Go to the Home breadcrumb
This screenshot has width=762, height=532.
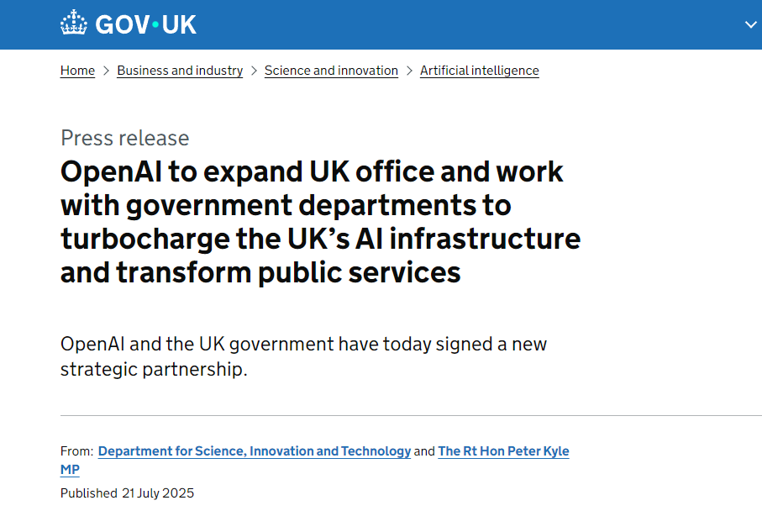pos(77,71)
